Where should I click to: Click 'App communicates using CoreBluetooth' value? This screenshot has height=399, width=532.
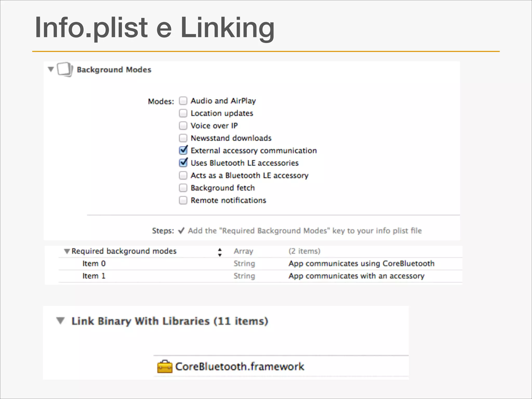(x=361, y=263)
